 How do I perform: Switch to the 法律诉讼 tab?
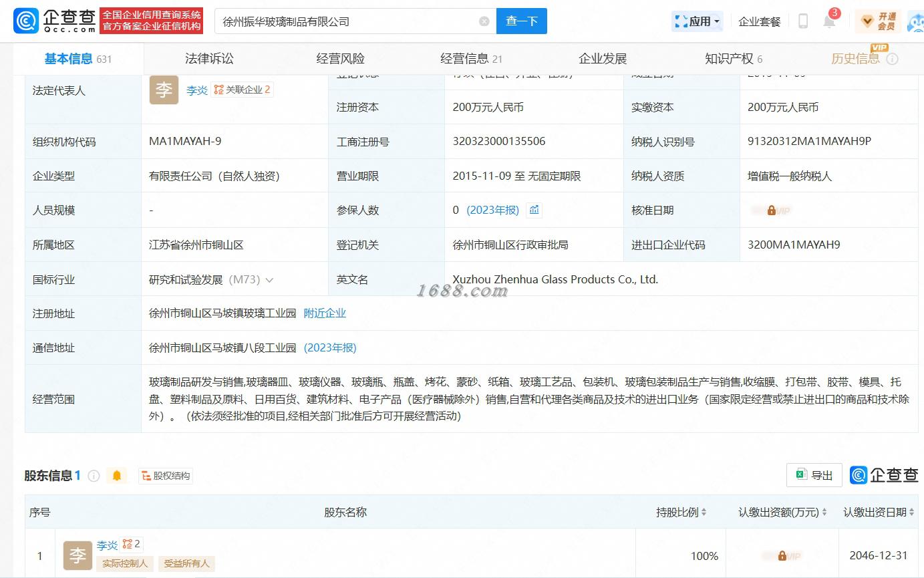coord(210,59)
